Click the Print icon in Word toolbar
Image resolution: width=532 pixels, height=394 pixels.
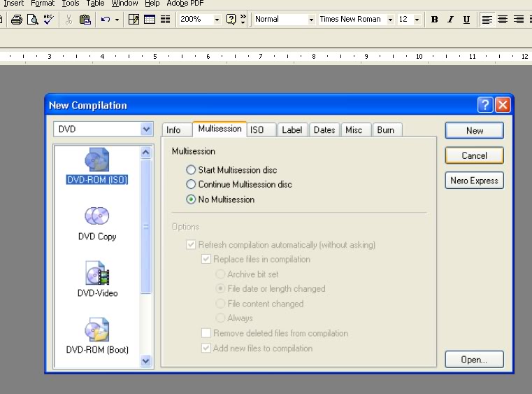(16, 20)
